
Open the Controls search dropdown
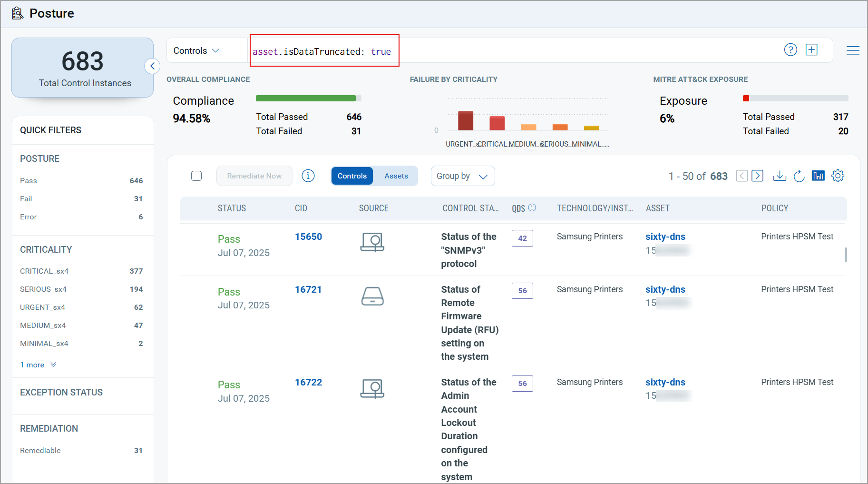point(196,51)
